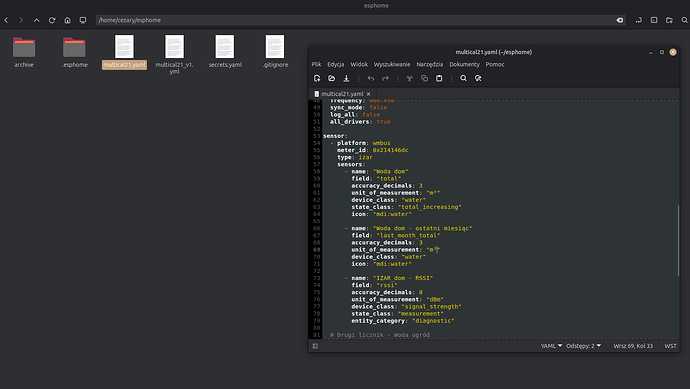This screenshot has height=389, width=690.
Task: Click comment line 'Drugi licznik - Woda ogród'
Action: (x=380, y=335)
